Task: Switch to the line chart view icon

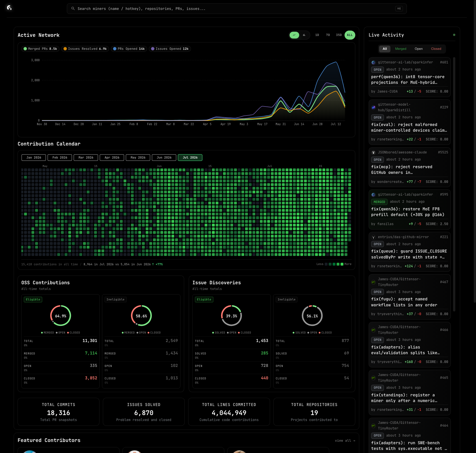Action: 294,35
